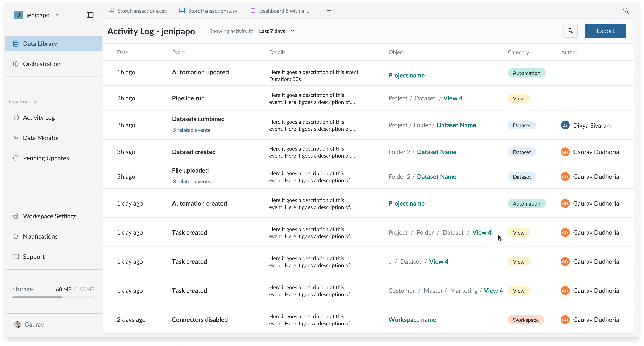Click the Gaurav user profile avatar
The width and height of the screenshot is (644, 346).
coord(17,324)
